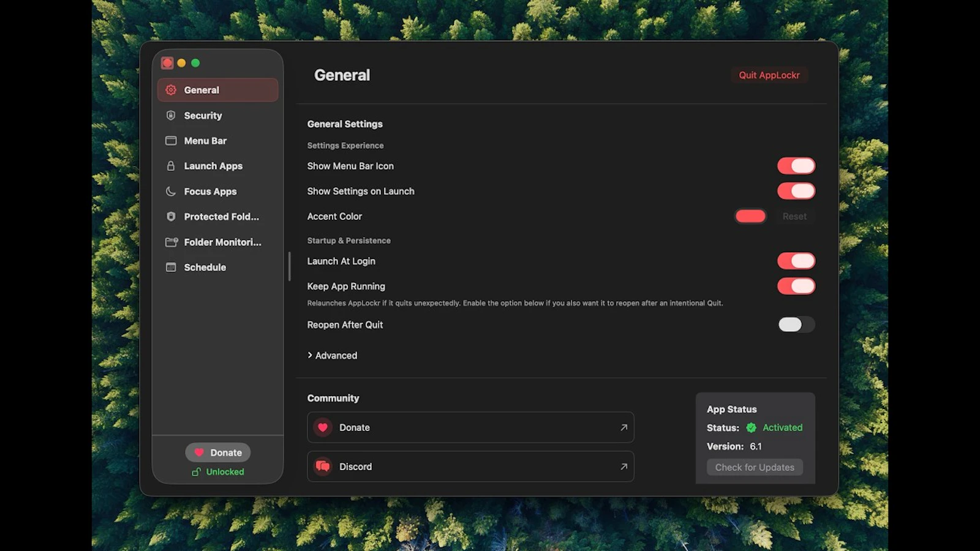Click the Protected Folders shield icon
Screen dimensions: 980x551
click(x=171, y=217)
